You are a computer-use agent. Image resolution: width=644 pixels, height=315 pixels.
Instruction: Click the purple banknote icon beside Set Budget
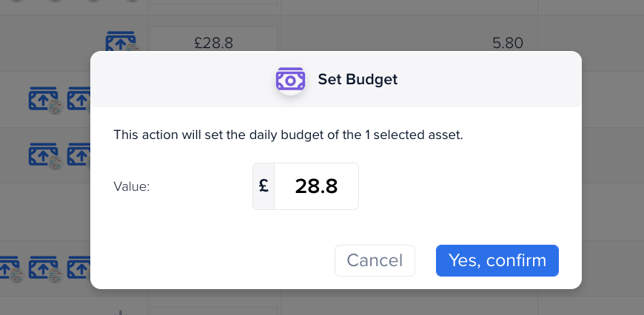pos(290,79)
